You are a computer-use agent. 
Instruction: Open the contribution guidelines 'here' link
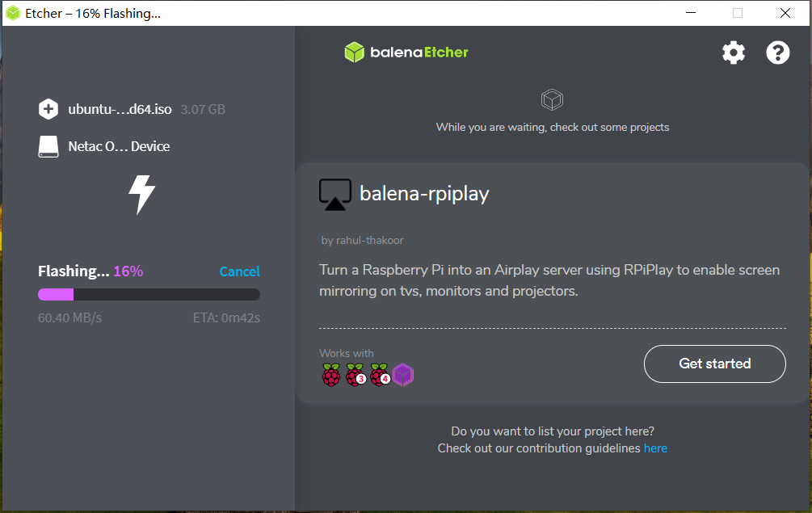coord(655,448)
